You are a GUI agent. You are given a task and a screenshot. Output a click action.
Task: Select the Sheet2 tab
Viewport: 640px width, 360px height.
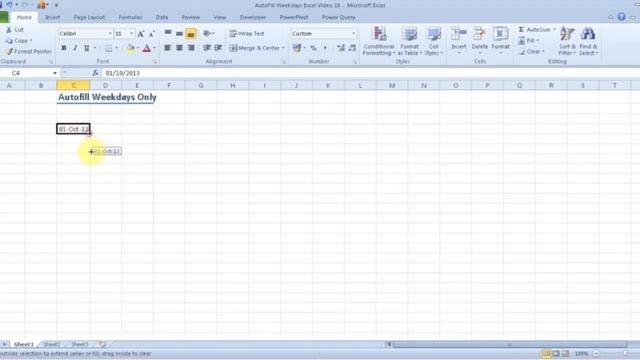click(x=52, y=344)
